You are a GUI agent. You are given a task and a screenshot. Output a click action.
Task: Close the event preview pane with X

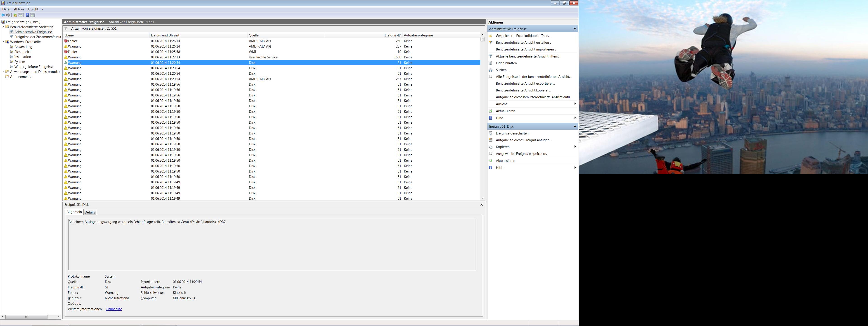pos(481,205)
